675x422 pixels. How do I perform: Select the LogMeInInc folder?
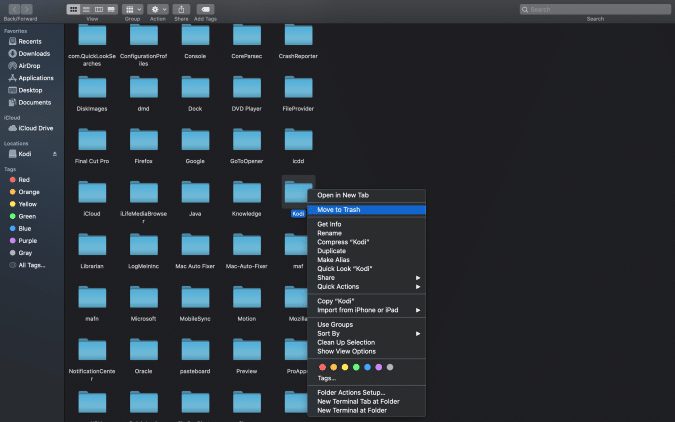point(143,251)
